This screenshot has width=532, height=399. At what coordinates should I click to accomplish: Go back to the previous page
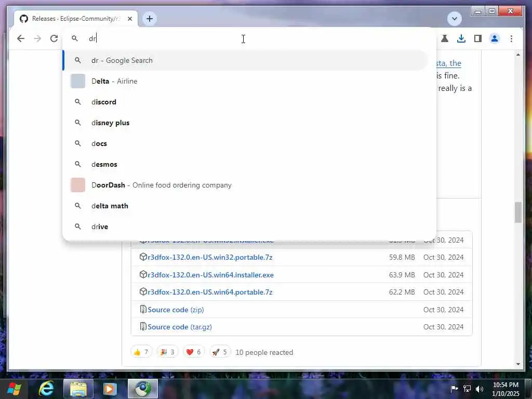[21, 38]
